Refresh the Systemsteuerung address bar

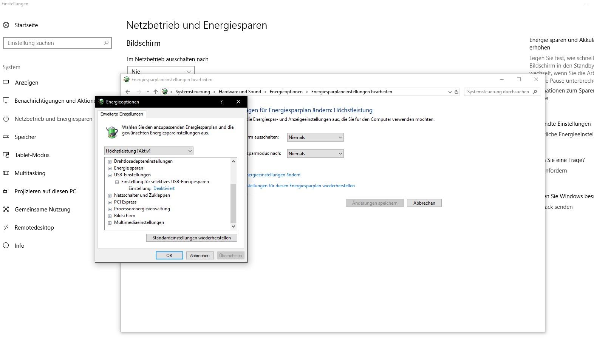point(456,92)
